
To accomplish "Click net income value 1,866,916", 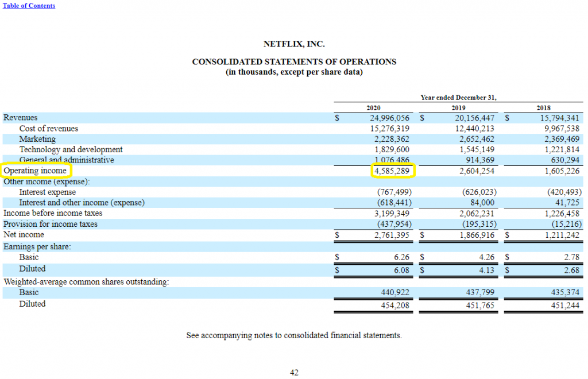I will click(x=477, y=235).
